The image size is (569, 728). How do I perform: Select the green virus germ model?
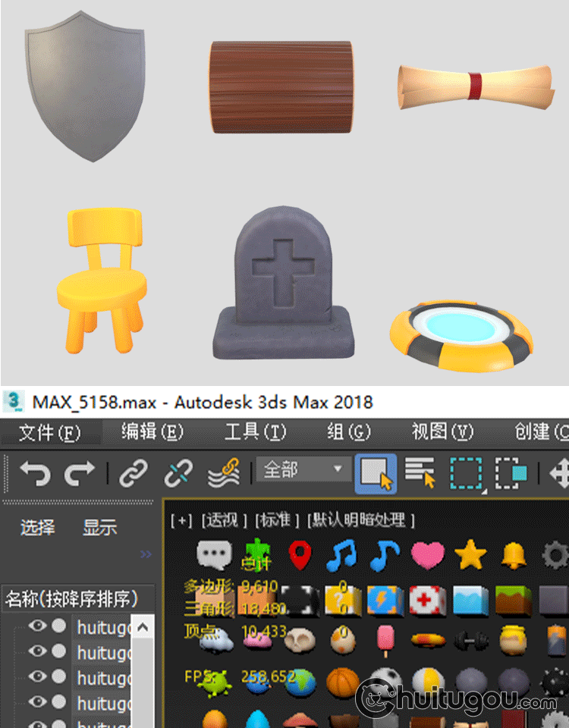[215, 683]
